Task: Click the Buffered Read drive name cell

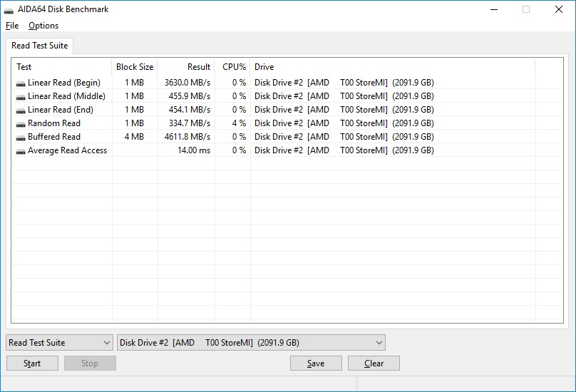Action: point(344,137)
